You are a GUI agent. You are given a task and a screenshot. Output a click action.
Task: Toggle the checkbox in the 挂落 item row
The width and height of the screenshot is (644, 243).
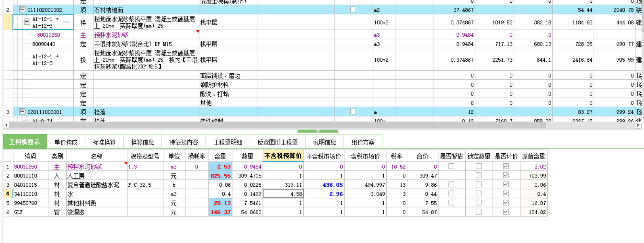353,112
